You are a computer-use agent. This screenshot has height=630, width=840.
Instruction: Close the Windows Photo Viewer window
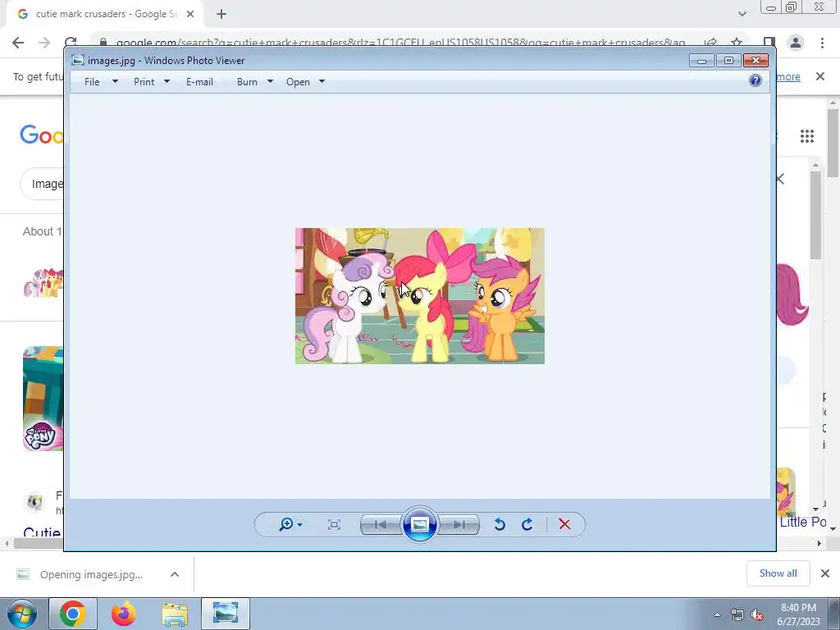[x=756, y=61]
